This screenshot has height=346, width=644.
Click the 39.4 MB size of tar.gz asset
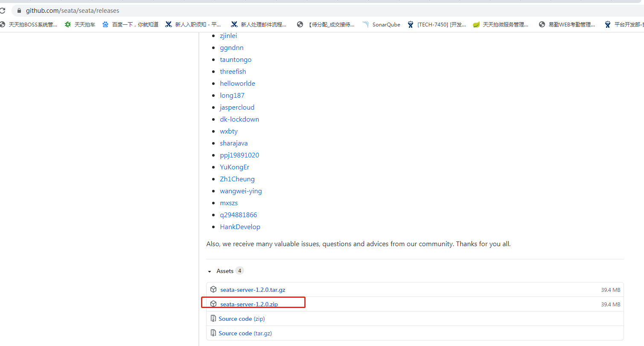[x=610, y=290]
